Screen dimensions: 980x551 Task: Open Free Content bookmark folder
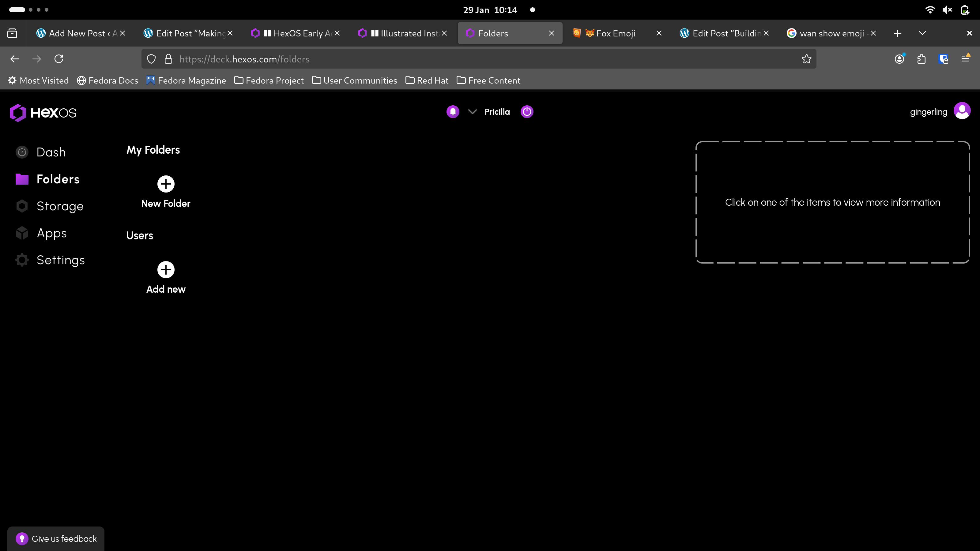[x=488, y=80]
